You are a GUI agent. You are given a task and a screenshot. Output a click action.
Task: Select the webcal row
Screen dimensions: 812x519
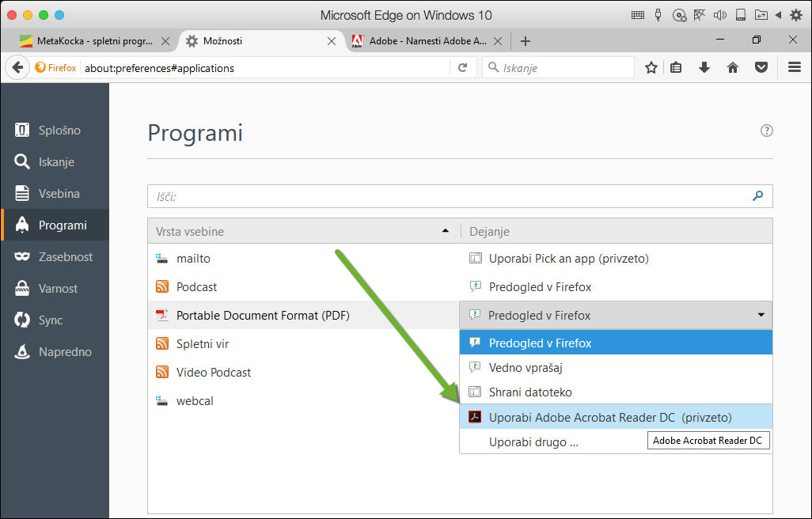(304, 400)
